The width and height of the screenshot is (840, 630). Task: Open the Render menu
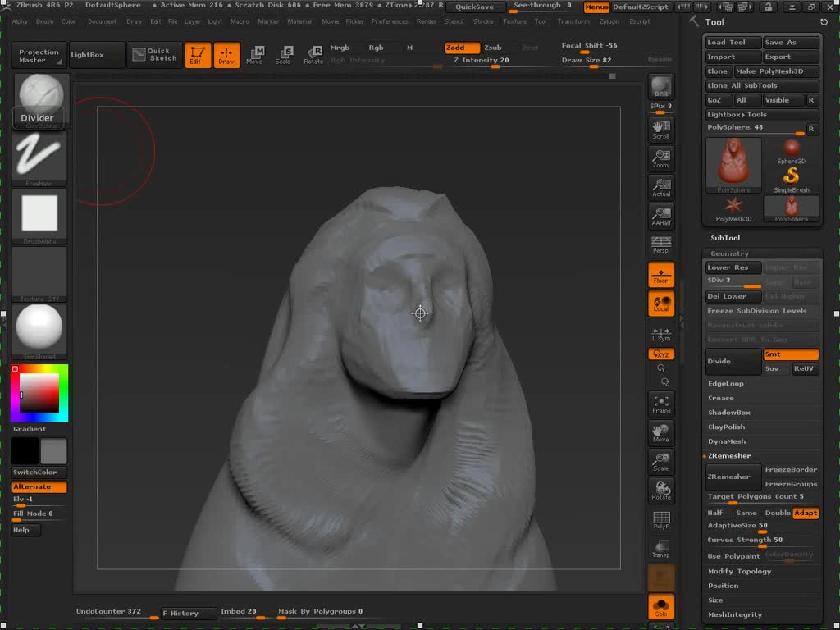(x=427, y=21)
